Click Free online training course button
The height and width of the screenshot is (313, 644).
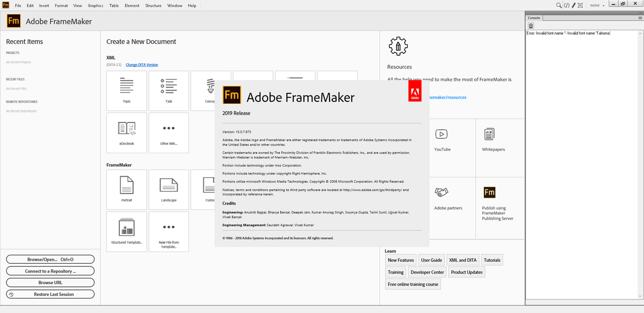[413, 284]
